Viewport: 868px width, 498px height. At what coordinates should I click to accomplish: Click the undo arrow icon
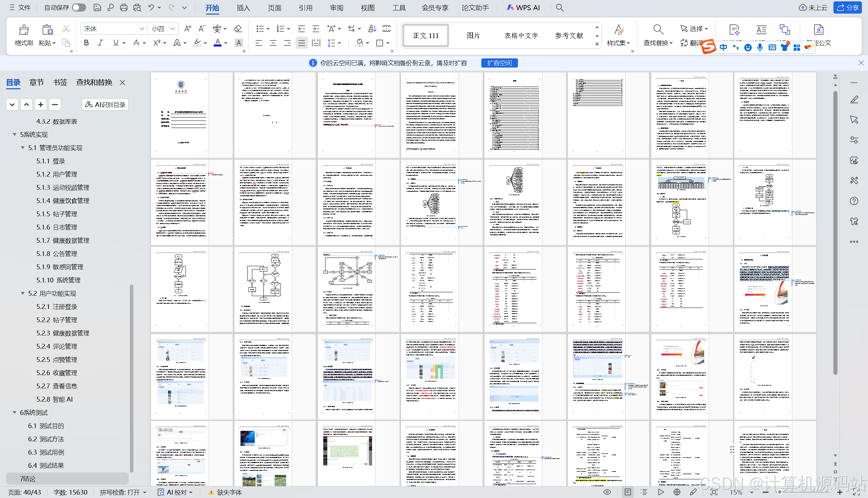(x=151, y=7)
